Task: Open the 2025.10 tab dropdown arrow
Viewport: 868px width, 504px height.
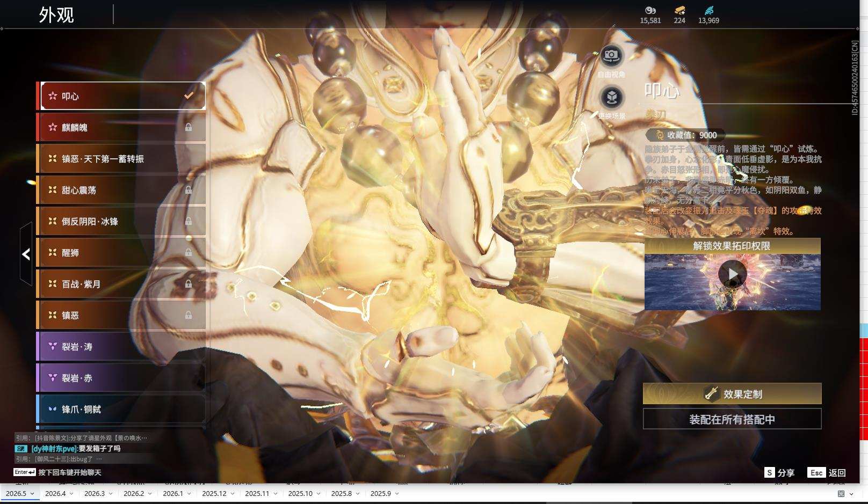Action: click(319, 494)
